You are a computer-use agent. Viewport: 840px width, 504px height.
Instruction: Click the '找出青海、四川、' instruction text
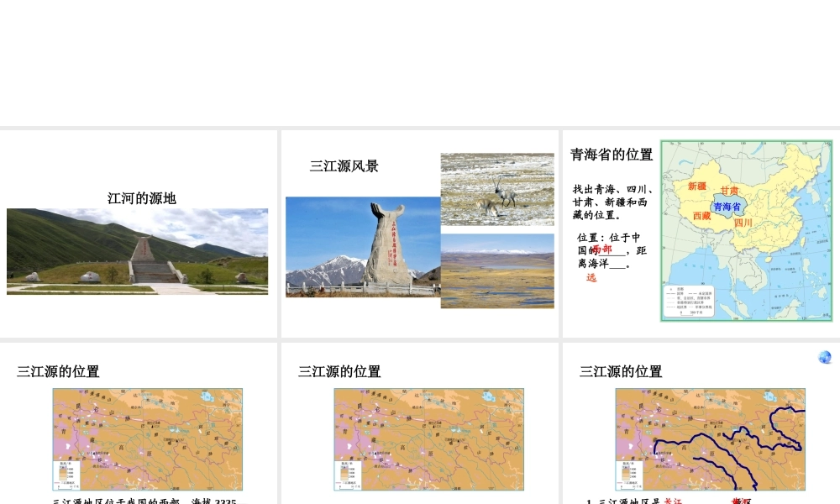coord(613,189)
